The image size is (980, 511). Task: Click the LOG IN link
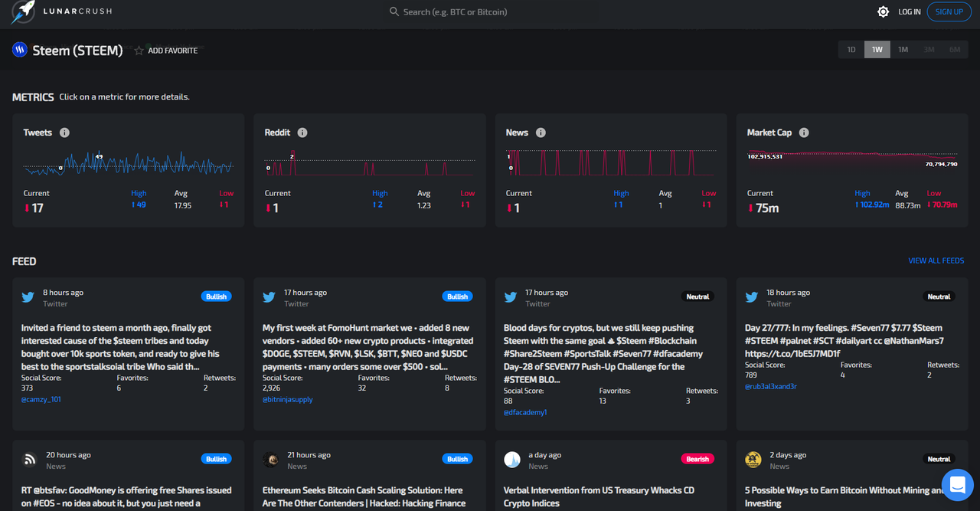point(910,12)
